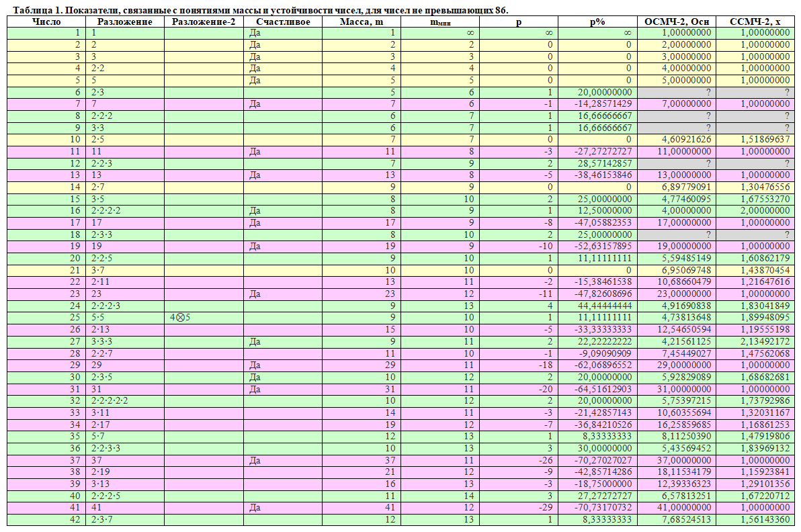The image size is (801, 532).
Task: Select the value "7,45449027"
Action: (686, 353)
